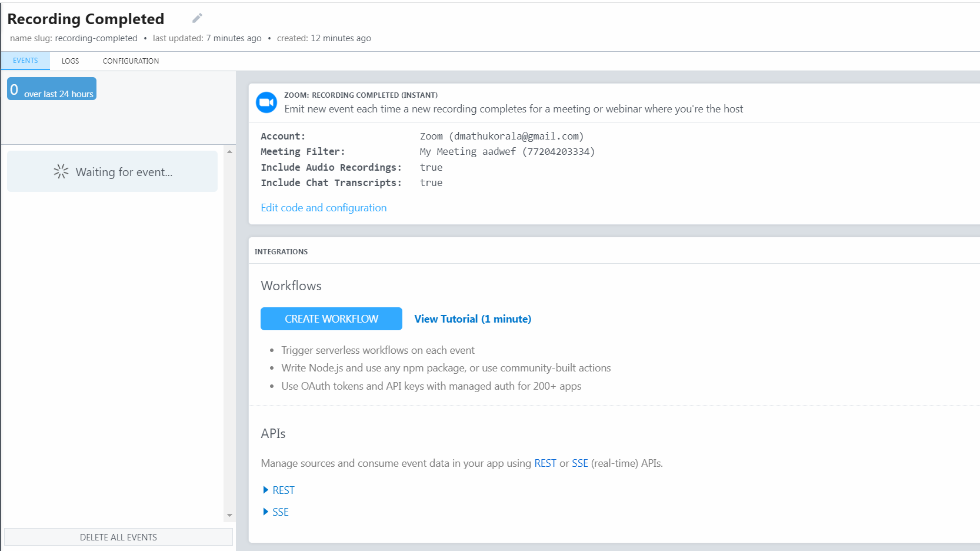Viewport: 980px width, 551px height.
Task: Open Edit code and configuration link
Action: [x=324, y=208]
